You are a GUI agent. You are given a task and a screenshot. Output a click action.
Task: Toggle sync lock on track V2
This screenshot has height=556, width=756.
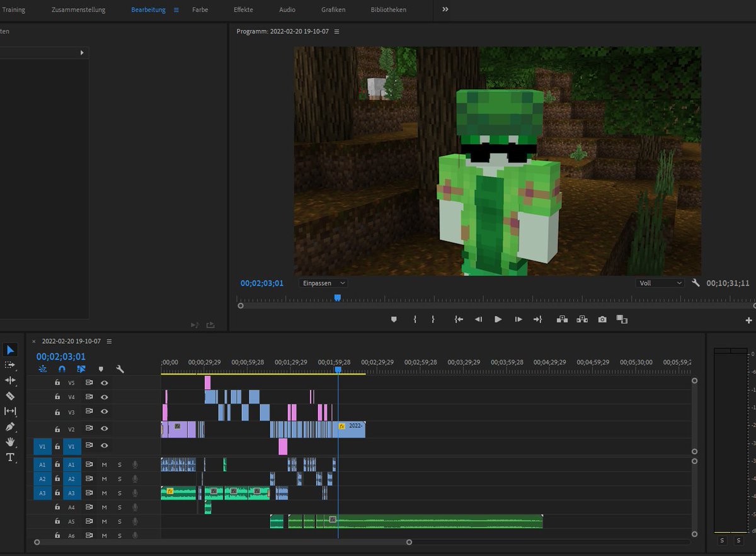click(89, 429)
